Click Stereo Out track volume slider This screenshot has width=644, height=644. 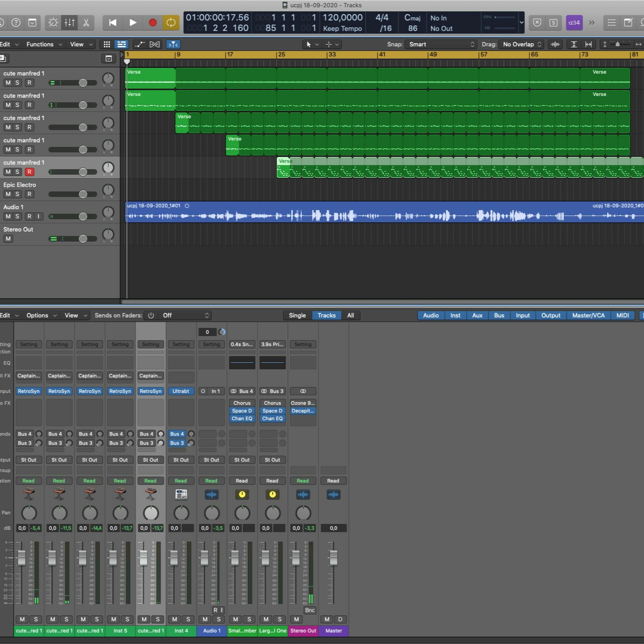(83, 239)
